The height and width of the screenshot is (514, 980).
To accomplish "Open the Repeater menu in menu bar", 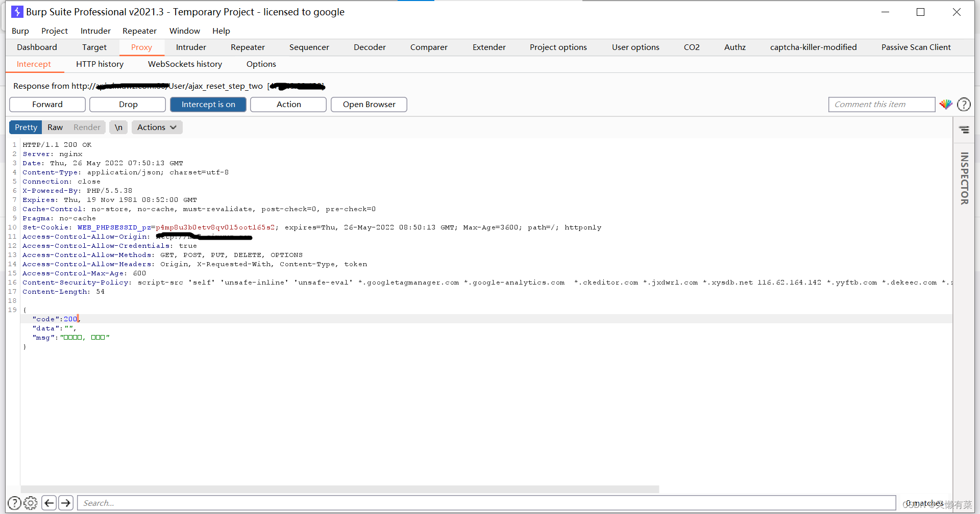I will pyautogui.click(x=139, y=31).
